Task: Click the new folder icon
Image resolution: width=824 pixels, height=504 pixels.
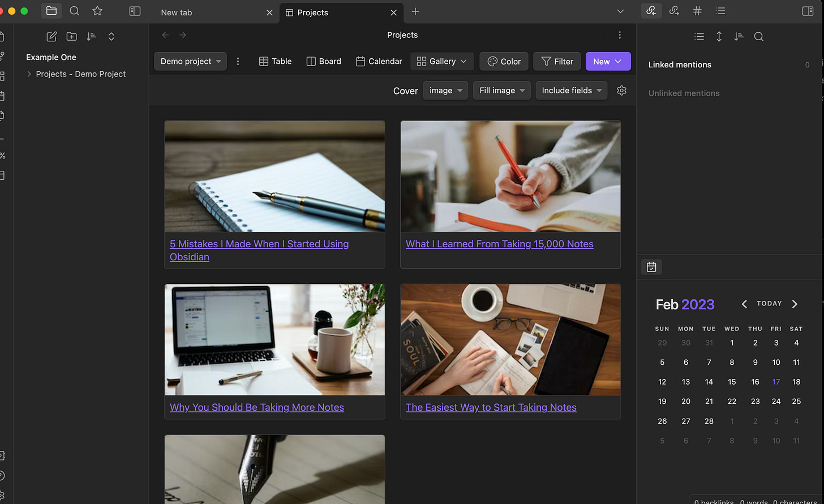Action: pos(72,36)
